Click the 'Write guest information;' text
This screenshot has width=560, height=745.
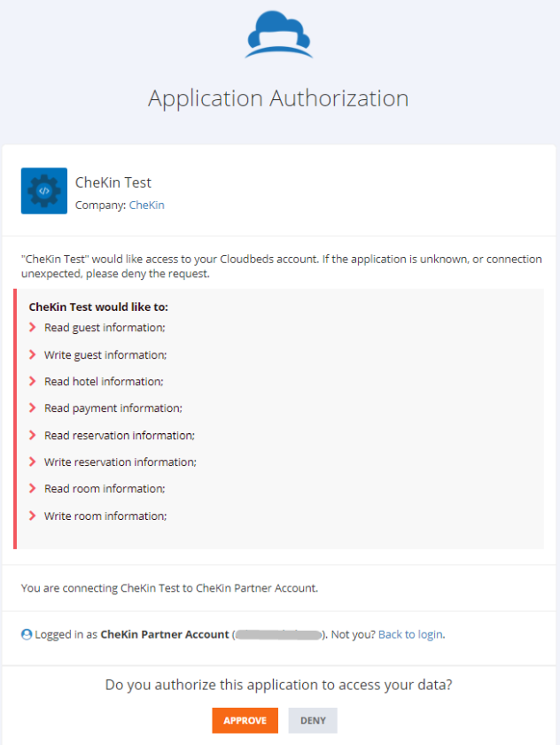pyautogui.click(x=105, y=355)
